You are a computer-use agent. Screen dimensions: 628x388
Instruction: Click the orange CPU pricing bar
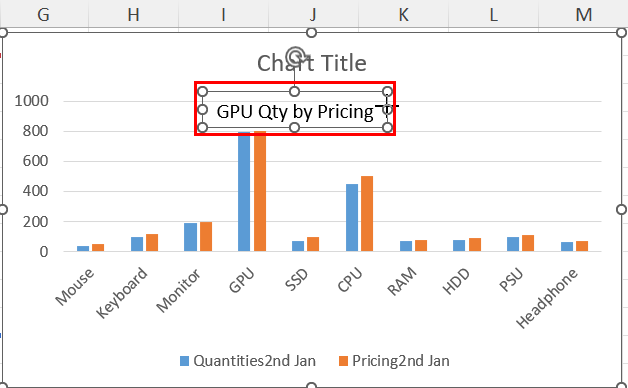pyautogui.click(x=367, y=214)
